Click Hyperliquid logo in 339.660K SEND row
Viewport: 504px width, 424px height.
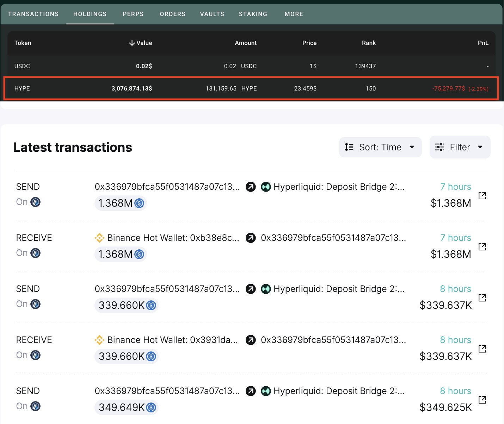(x=266, y=289)
